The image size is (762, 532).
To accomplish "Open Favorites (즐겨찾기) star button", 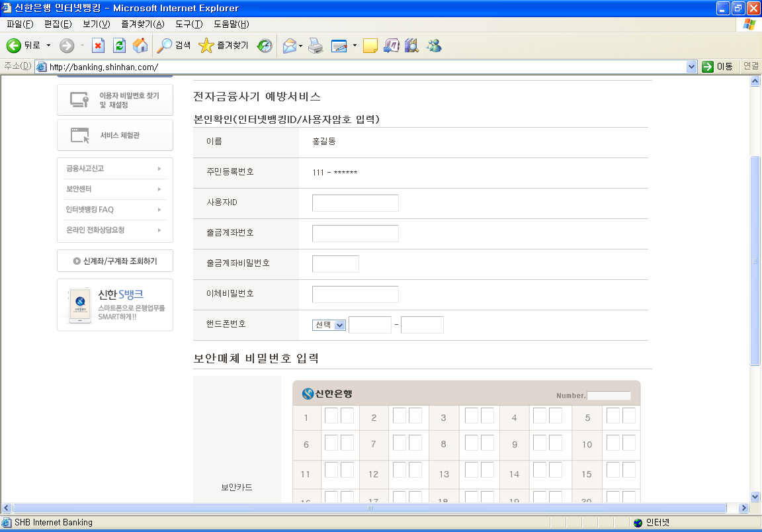I will 223,46.
